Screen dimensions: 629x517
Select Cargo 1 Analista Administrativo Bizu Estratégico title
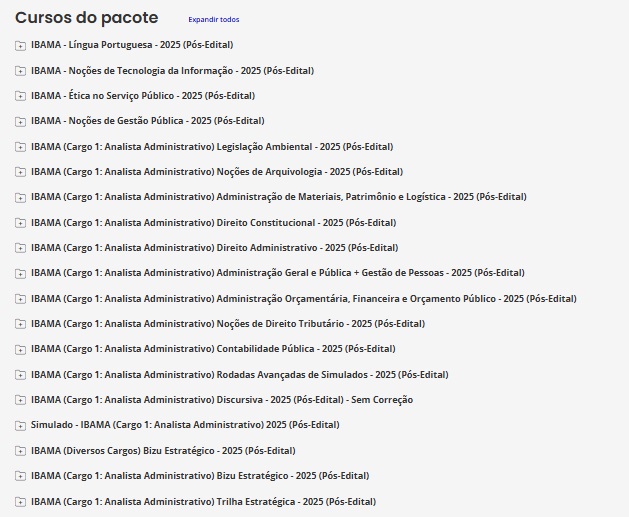coord(200,476)
